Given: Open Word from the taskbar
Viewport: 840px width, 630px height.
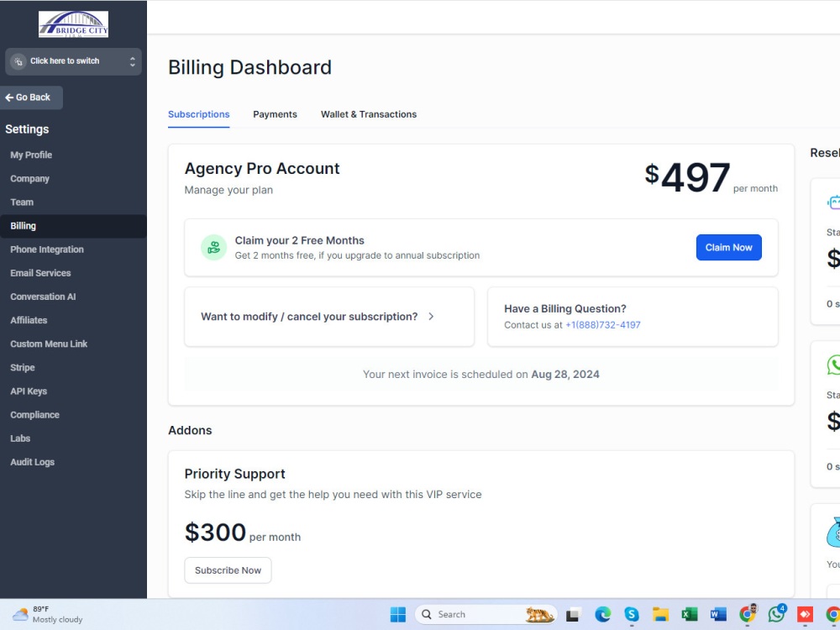Looking at the screenshot, I should [718, 615].
